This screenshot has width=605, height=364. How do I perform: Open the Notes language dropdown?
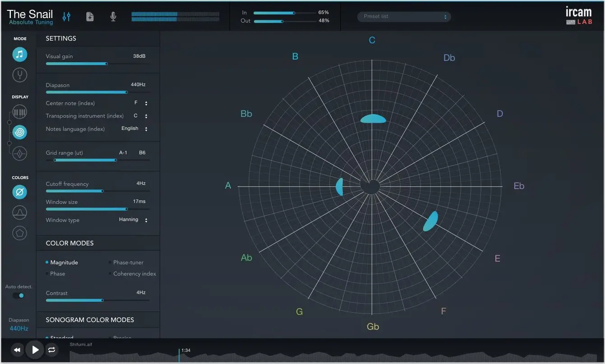[135, 129]
